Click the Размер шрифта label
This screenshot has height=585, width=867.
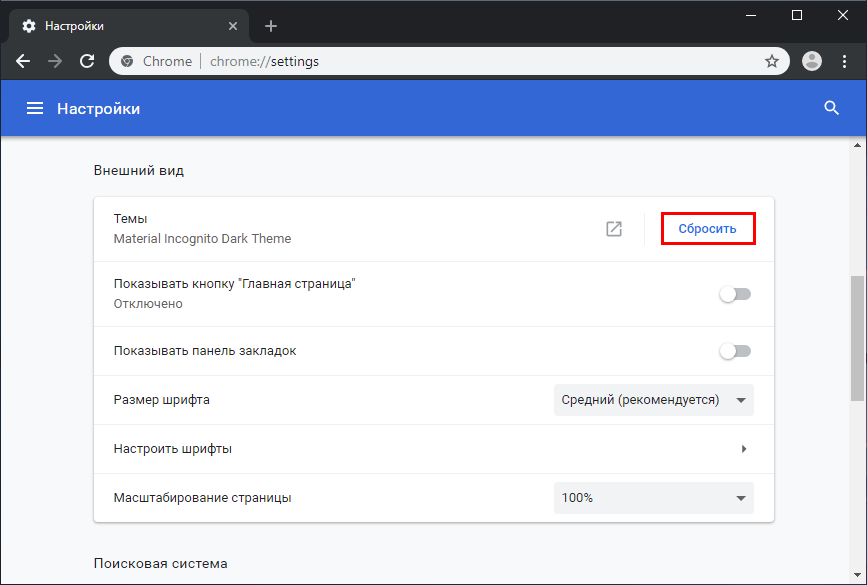pos(161,400)
